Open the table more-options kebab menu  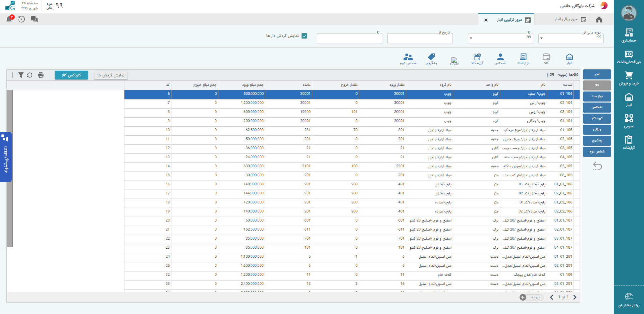[x=12, y=75]
